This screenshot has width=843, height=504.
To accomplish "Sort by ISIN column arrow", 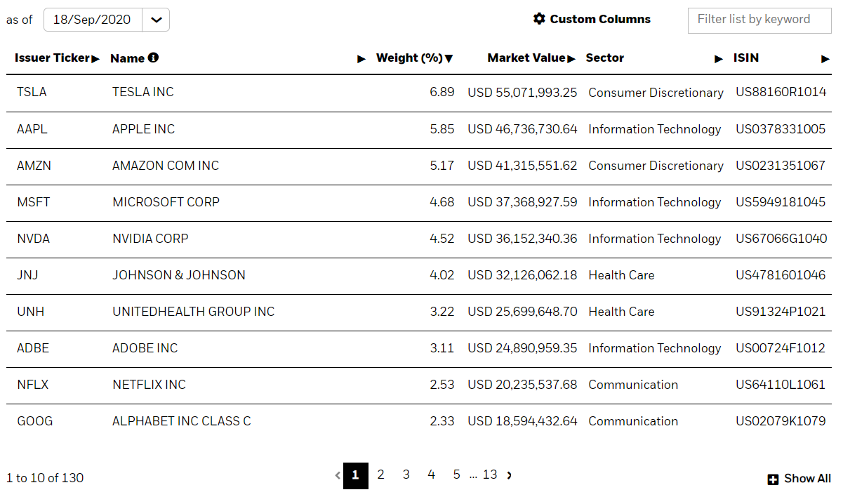I will (825, 59).
